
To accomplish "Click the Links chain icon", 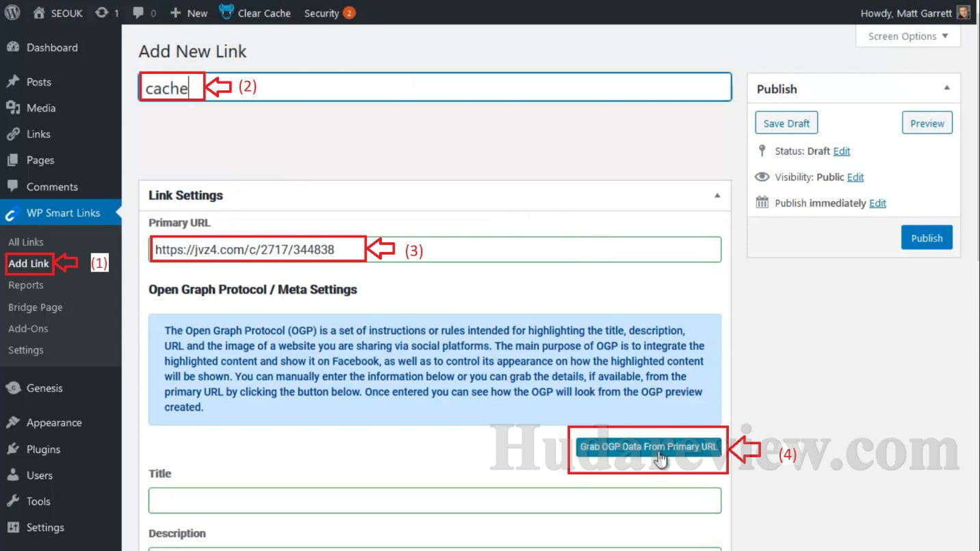I will (x=12, y=134).
